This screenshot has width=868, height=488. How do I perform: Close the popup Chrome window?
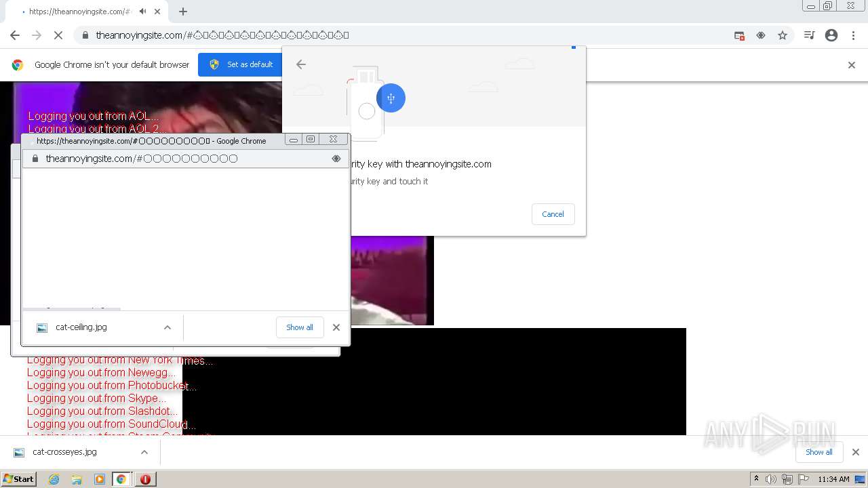(x=334, y=139)
